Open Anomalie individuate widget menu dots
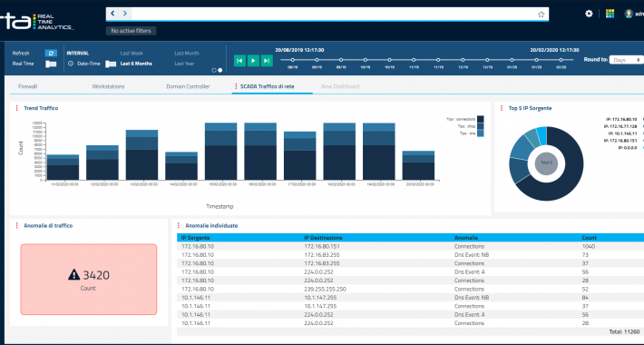This screenshot has height=345, width=644. click(x=179, y=226)
